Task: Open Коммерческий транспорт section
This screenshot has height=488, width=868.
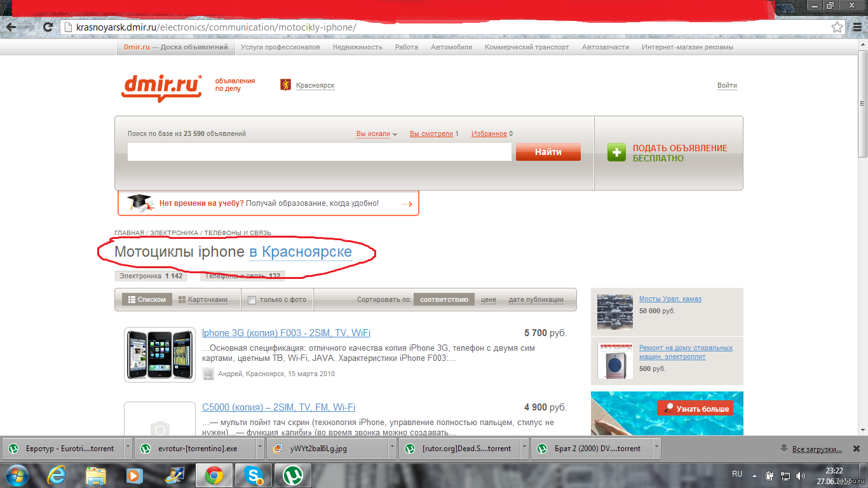Action: click(x=527, y=47)
